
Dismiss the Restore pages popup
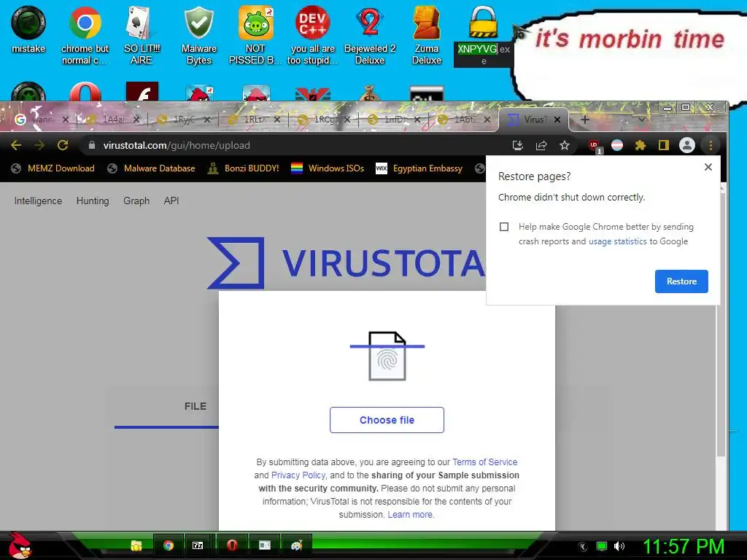click(x=708, y=167)
